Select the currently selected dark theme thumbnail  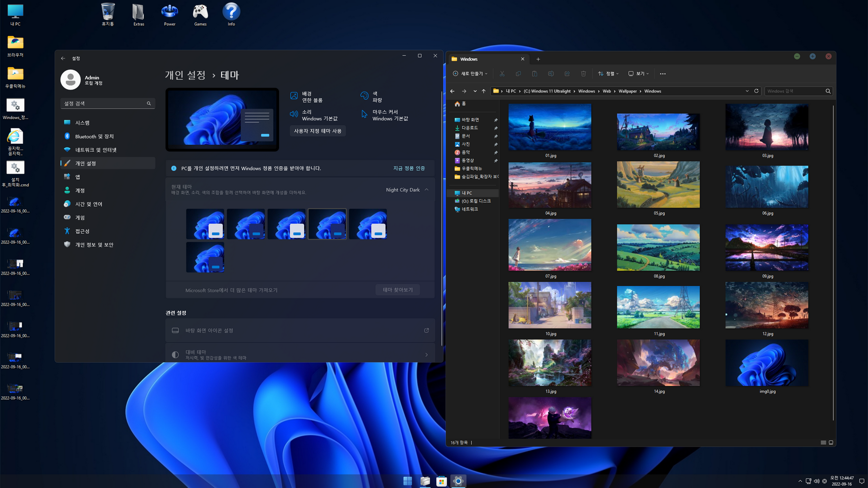click(x=327, y=224)
